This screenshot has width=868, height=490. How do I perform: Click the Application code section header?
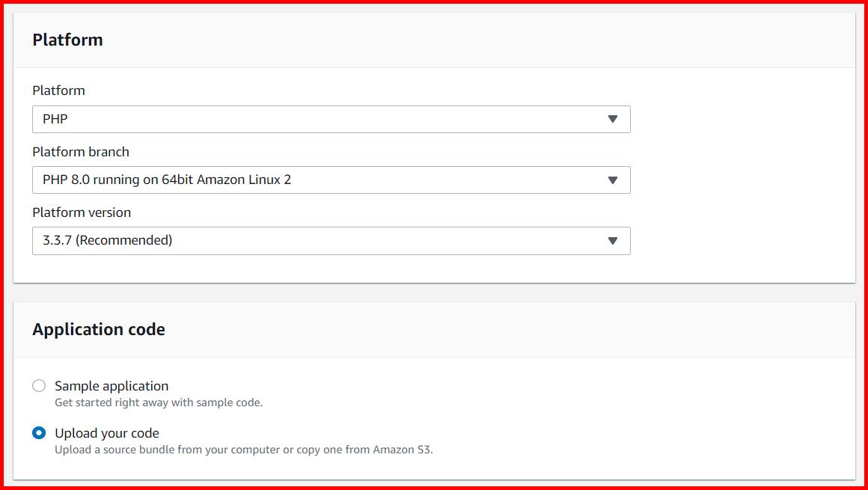coord(99,329)
